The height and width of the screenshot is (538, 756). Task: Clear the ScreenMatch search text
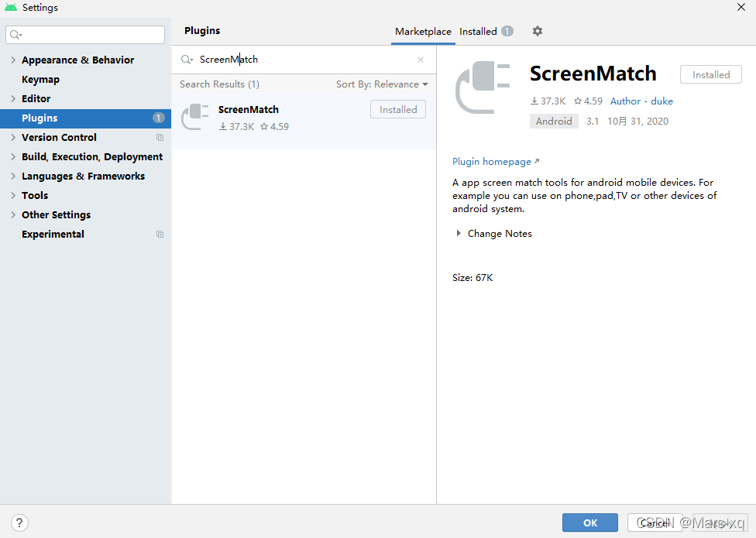pos(421,60)
